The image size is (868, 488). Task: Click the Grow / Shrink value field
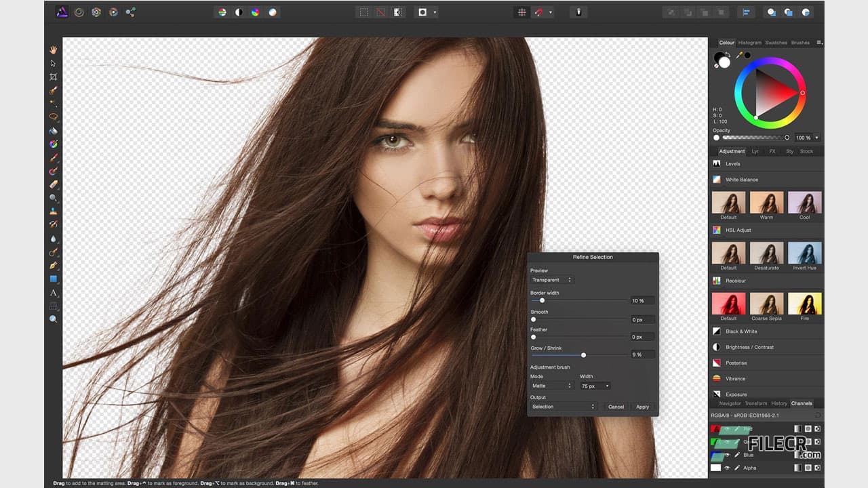pos(642,354)
